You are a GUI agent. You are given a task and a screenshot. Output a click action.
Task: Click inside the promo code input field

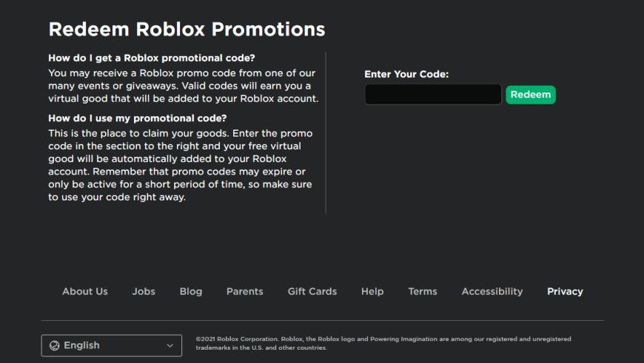pos(433,95)
